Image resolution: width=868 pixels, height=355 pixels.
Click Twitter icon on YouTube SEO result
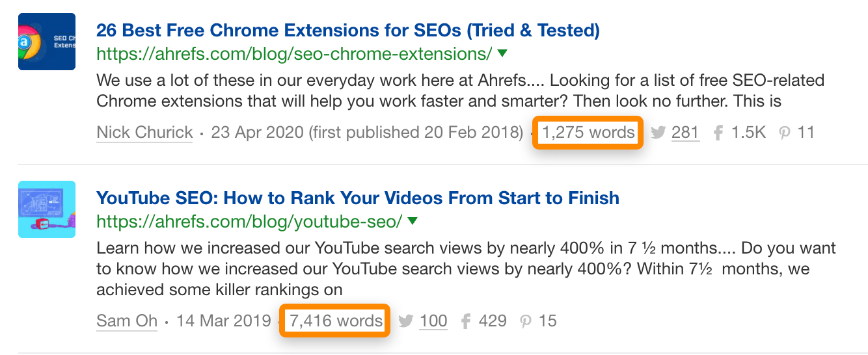405,321
